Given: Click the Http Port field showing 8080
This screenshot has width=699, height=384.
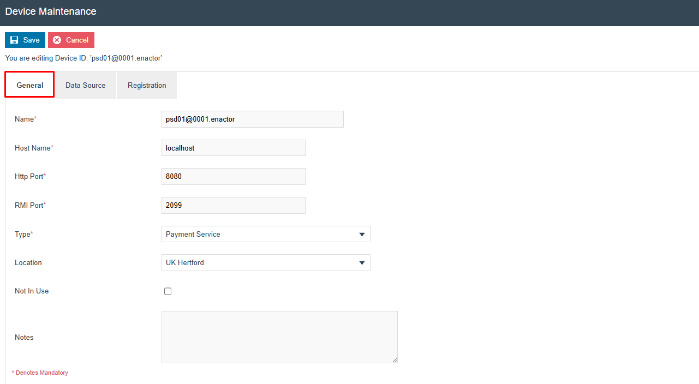Looking at the screenshot, I should tap(233, 176).
